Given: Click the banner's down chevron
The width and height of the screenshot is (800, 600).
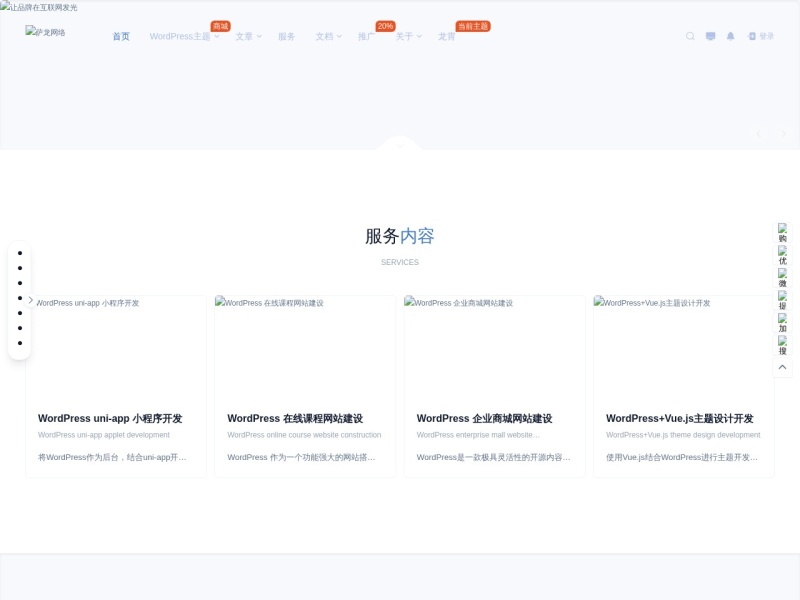Looking at the screenshot, I should point(400,145).
